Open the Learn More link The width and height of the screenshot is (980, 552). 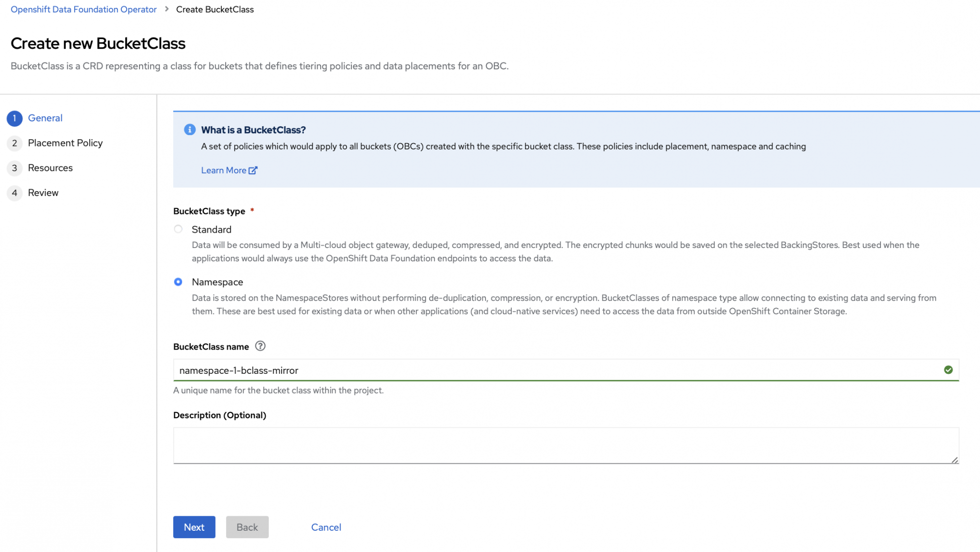[224, 170]
